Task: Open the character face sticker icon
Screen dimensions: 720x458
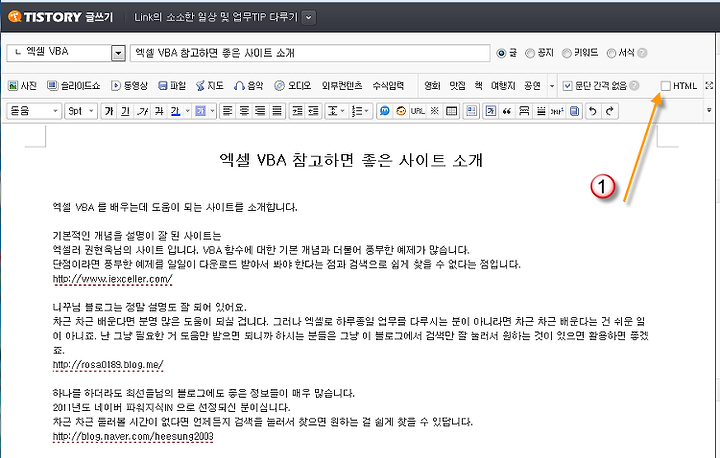Action: tap(401, 111)
